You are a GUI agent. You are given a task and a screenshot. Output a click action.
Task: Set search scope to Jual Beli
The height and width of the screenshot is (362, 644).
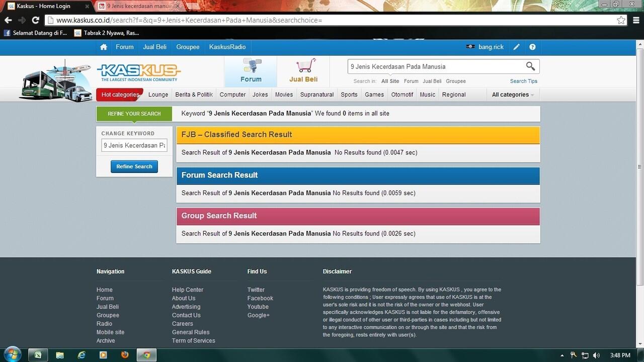point(432,81)
